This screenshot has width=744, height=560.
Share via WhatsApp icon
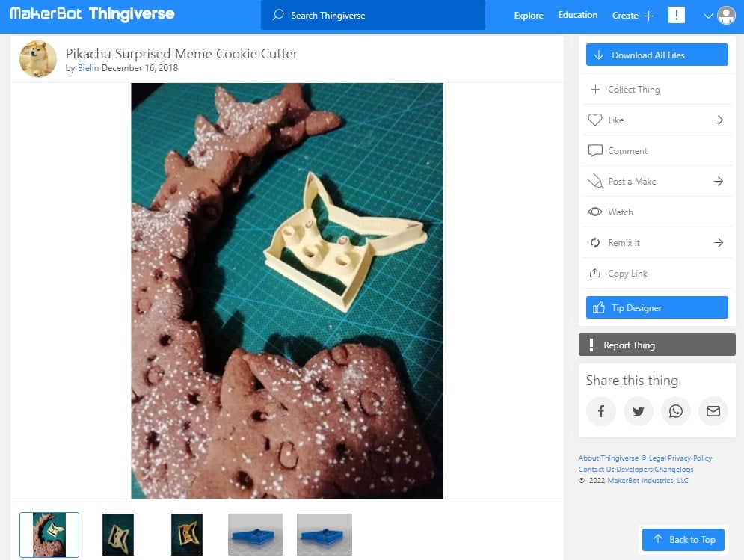(x=676, y=411)
